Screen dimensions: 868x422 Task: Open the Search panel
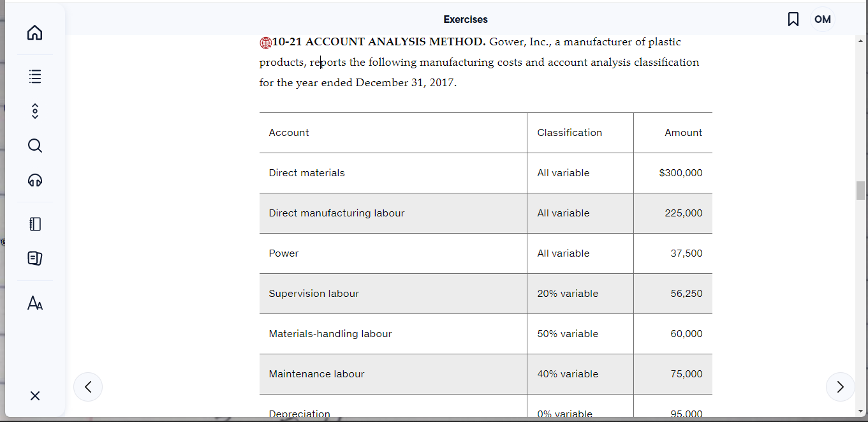click(34, 146)
